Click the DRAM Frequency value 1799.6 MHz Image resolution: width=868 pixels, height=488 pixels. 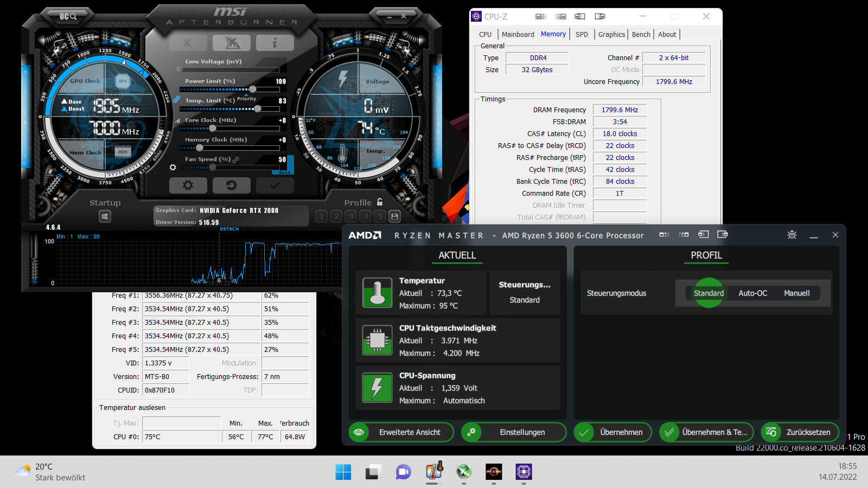(620, 110)
